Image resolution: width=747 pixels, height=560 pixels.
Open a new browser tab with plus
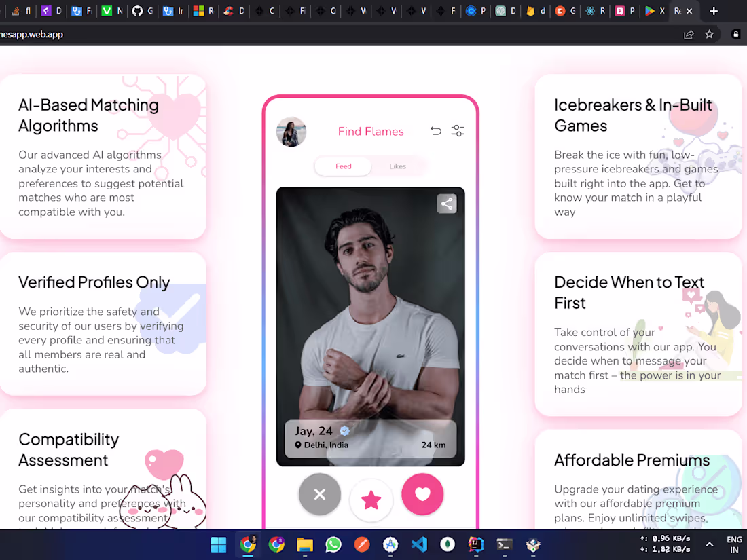[714, 11]
